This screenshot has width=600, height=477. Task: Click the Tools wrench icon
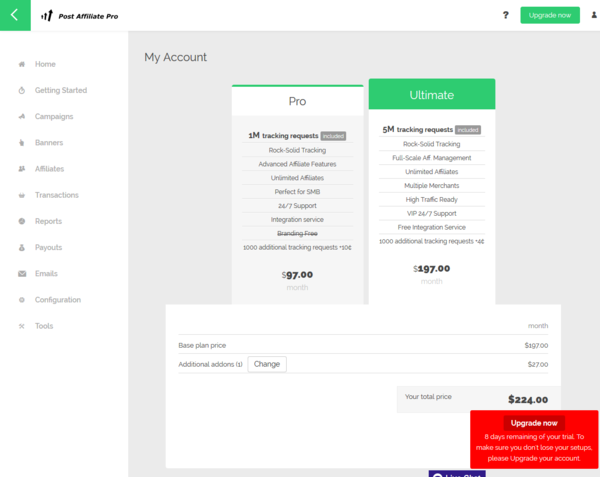click(x=22, y=326)
